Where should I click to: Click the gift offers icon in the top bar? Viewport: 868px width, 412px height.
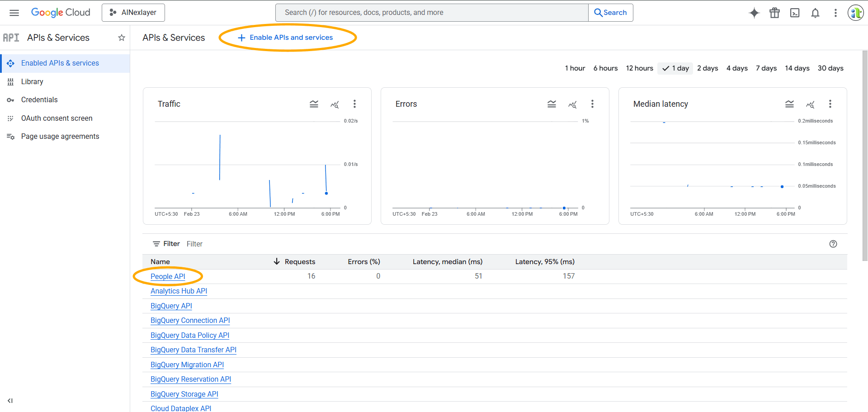[x=774, y=13]
